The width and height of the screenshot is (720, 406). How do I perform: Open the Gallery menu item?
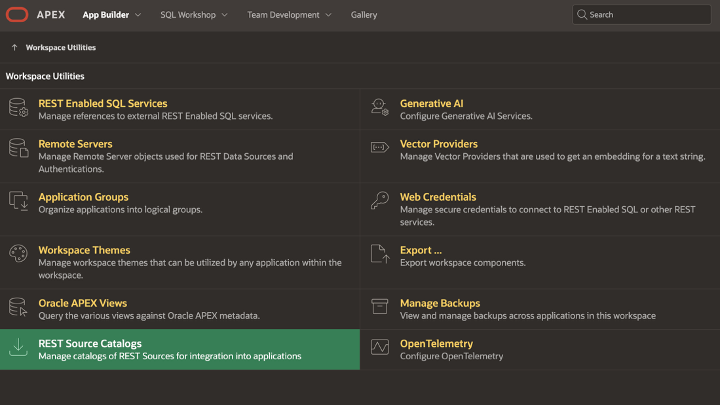(x=364, y=15)
